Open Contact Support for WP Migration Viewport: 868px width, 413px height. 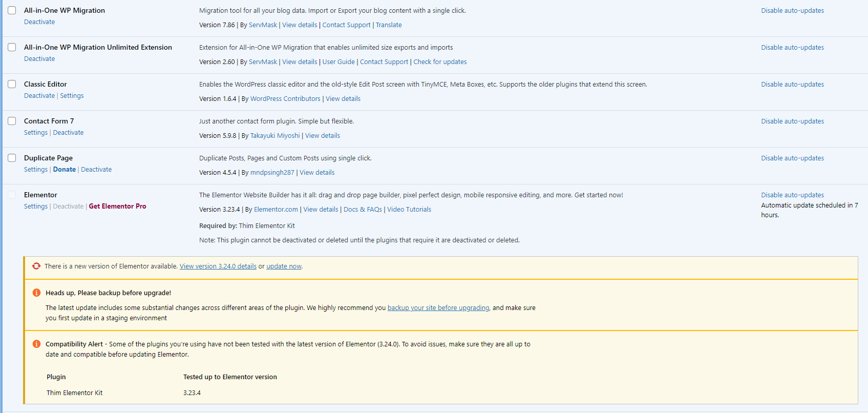pos(347,25)
